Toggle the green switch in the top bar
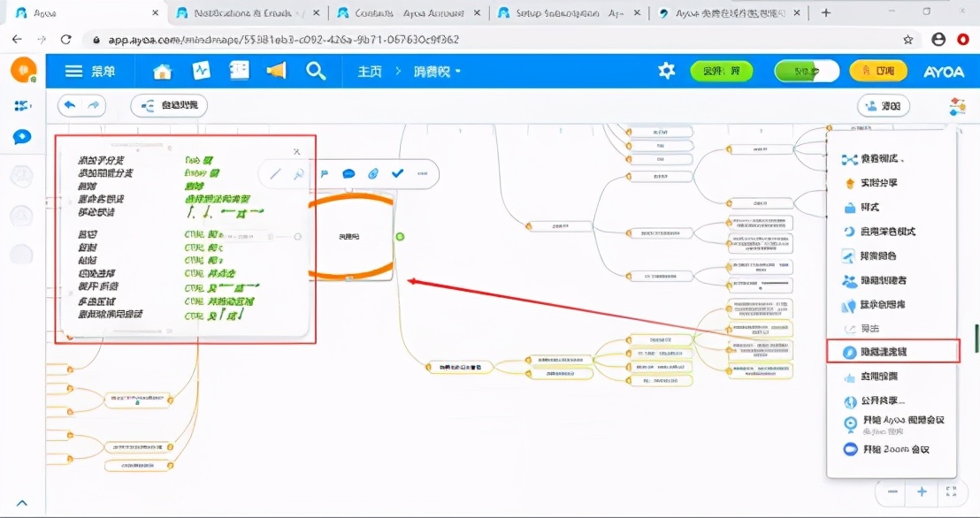The height and width of the screenshot is (518, 980). (806, 72)
